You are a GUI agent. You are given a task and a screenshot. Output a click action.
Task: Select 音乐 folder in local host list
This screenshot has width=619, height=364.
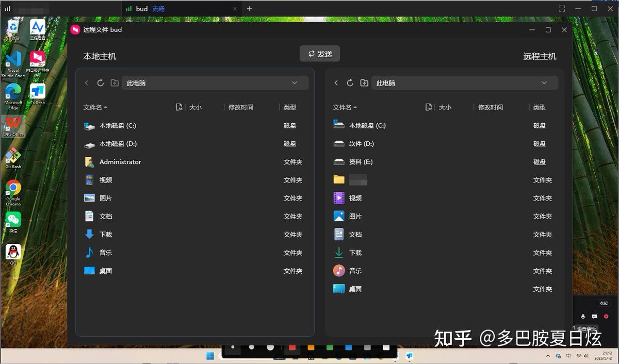coord(195,253)
